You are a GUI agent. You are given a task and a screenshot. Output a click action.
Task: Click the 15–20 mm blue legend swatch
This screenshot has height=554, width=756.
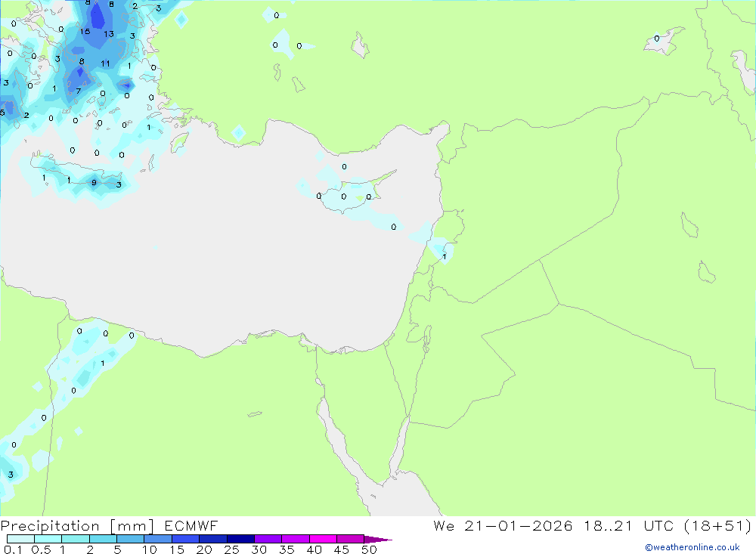click(x=185, y=539)
